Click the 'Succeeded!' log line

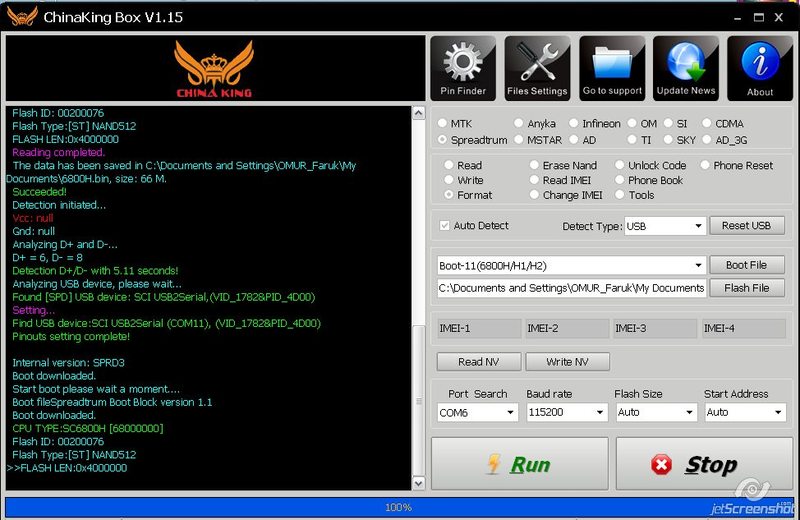tap(39, 192)
